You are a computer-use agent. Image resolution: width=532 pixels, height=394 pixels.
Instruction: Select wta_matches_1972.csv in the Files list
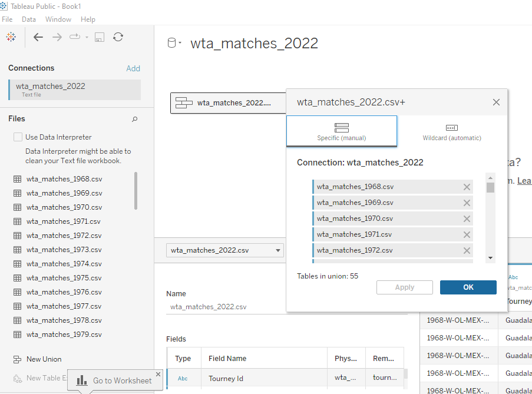[64, 236]
